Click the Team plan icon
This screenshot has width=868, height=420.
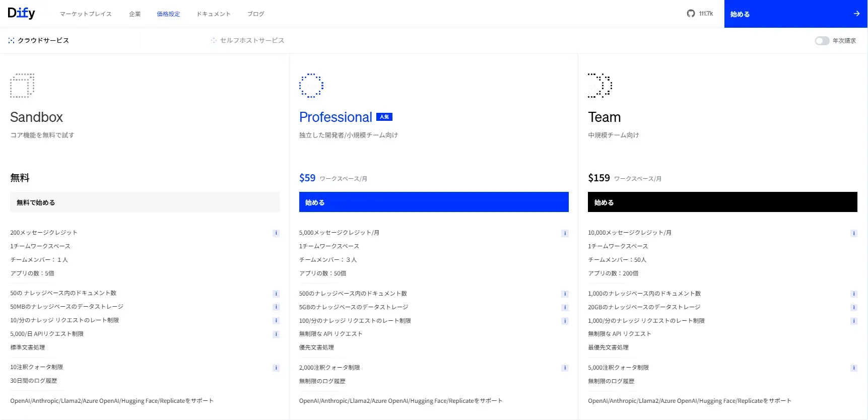pos(600,86)
